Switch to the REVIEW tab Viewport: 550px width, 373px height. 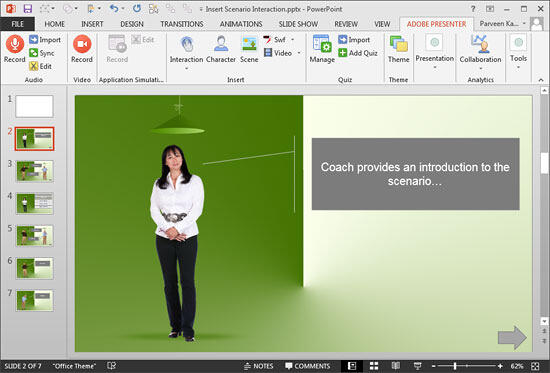point(346,24)
